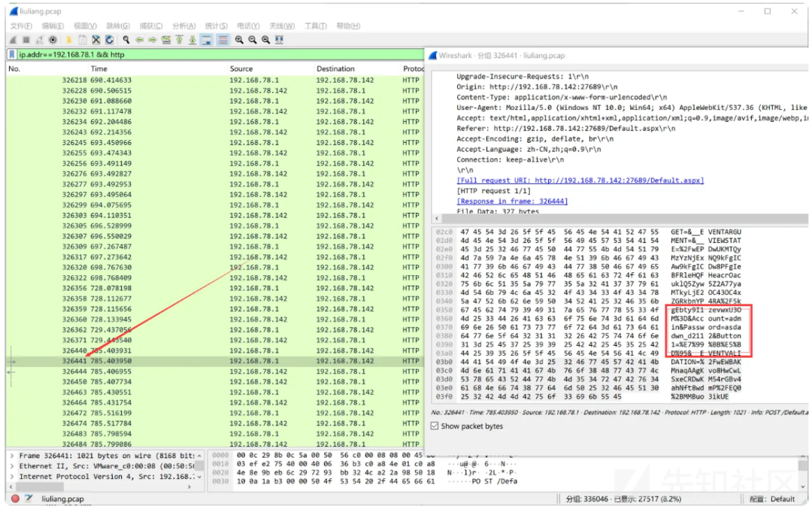Viewport: 812px width, 509px height.
Task: Select packet row 326444
Action: (215, 371)
